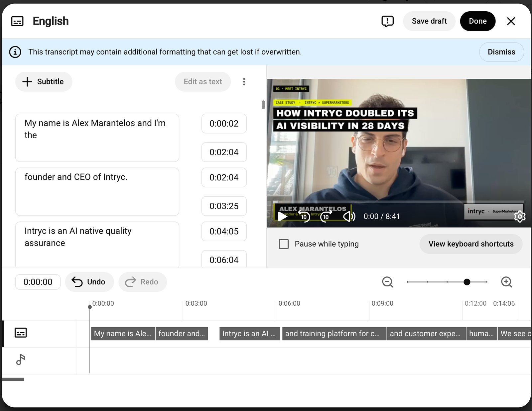
Task: Mute the video volume
Action: click(x=349, y=217)
